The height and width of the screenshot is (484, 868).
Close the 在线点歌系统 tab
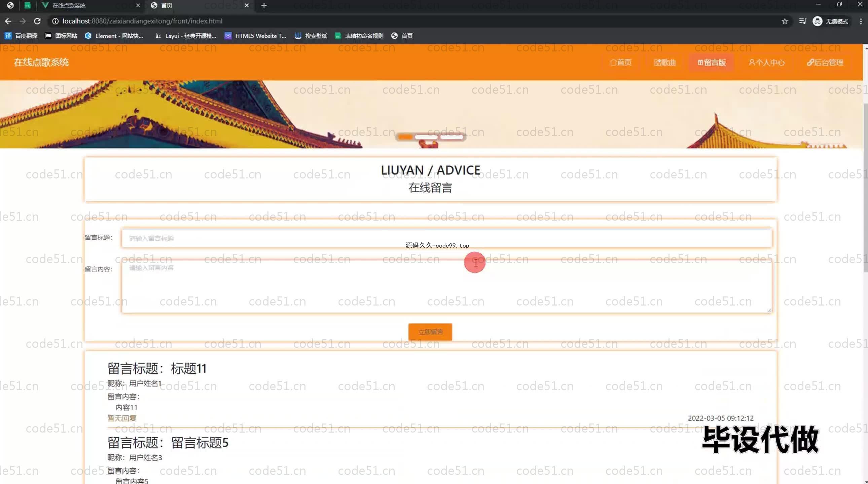[138, 5]
